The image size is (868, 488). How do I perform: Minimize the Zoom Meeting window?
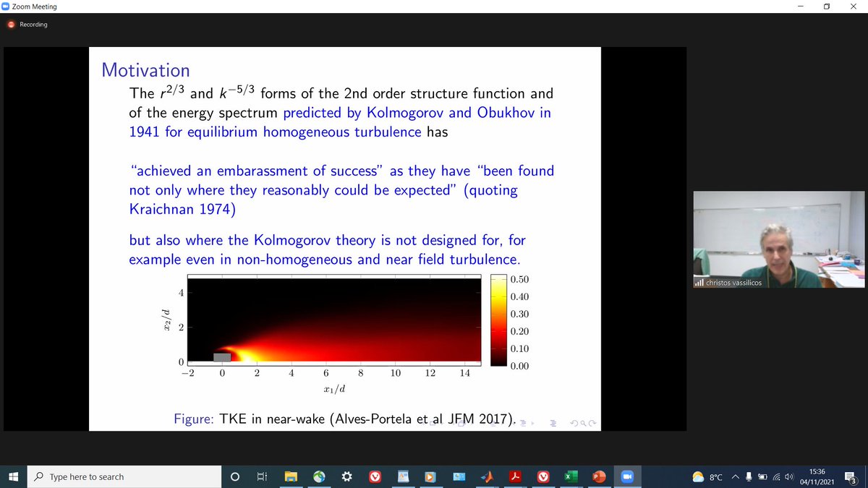pyautogui.click(x=801, y=7)
